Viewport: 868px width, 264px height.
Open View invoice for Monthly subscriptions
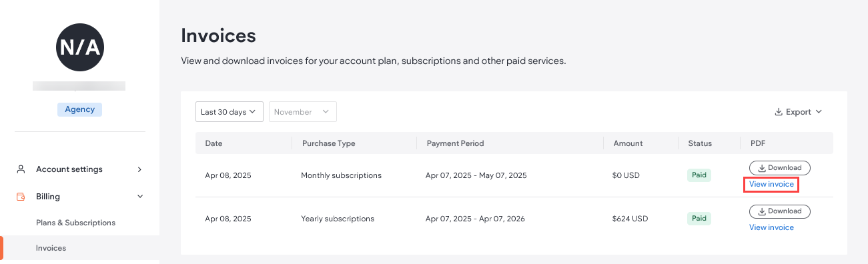coord(771,184)
